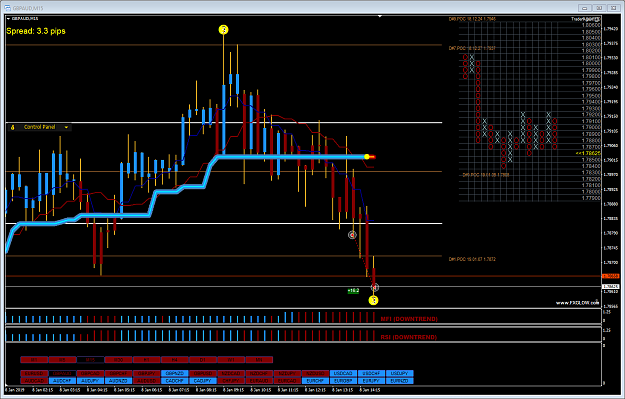
Task: Switch chart to NZDCAD pair
Action: (x=231, y=373)
